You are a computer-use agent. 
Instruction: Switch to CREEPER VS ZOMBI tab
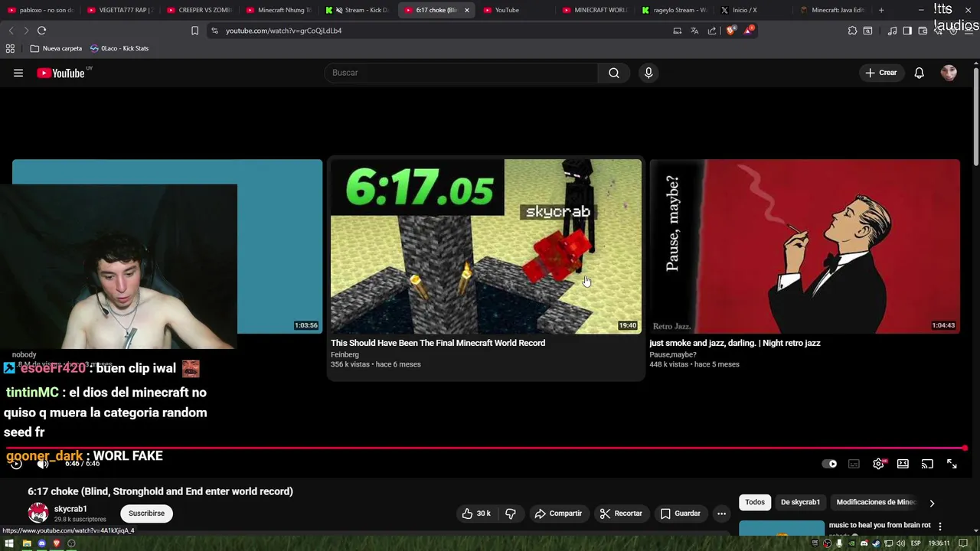[x=199, y=10]
